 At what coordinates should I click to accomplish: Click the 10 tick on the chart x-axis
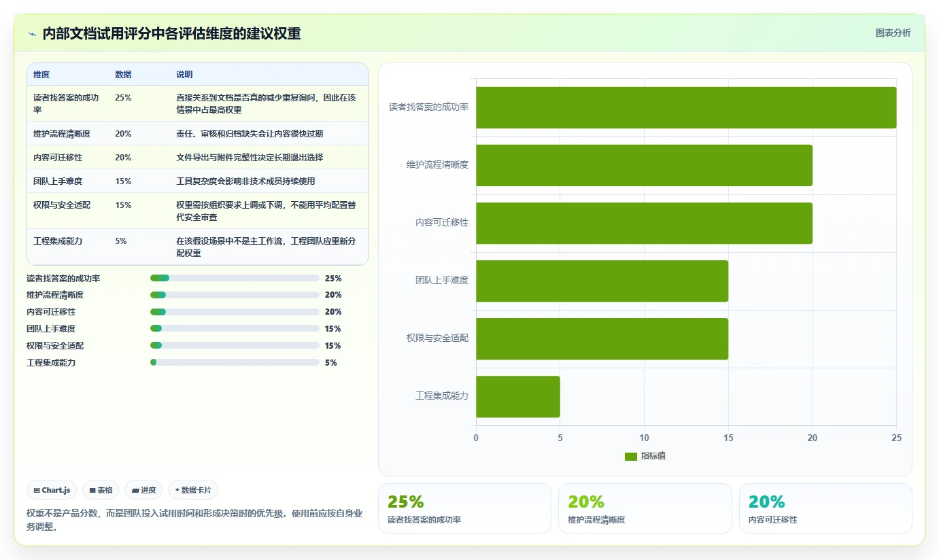pos(644,438)
